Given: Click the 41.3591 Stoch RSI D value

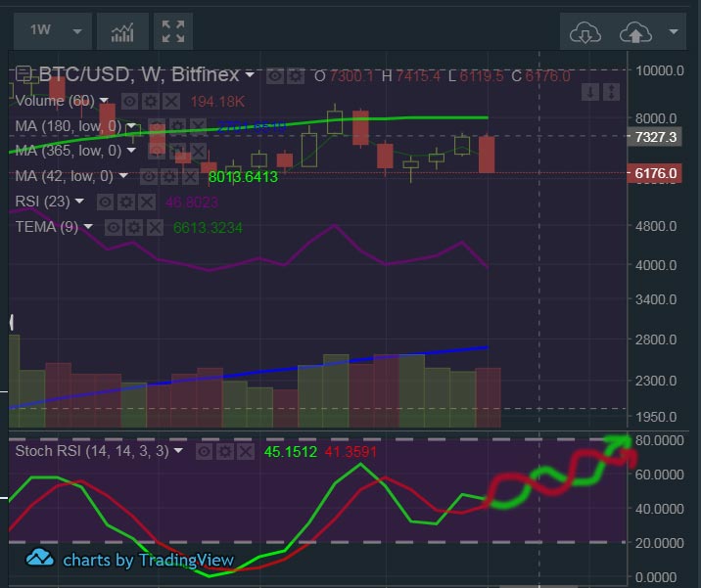Looking at the screenshot, I should (350, 452).
